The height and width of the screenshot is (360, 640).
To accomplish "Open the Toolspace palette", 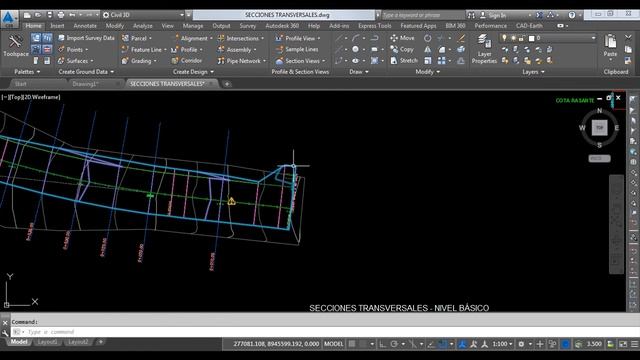I will [x=15, y=46].
